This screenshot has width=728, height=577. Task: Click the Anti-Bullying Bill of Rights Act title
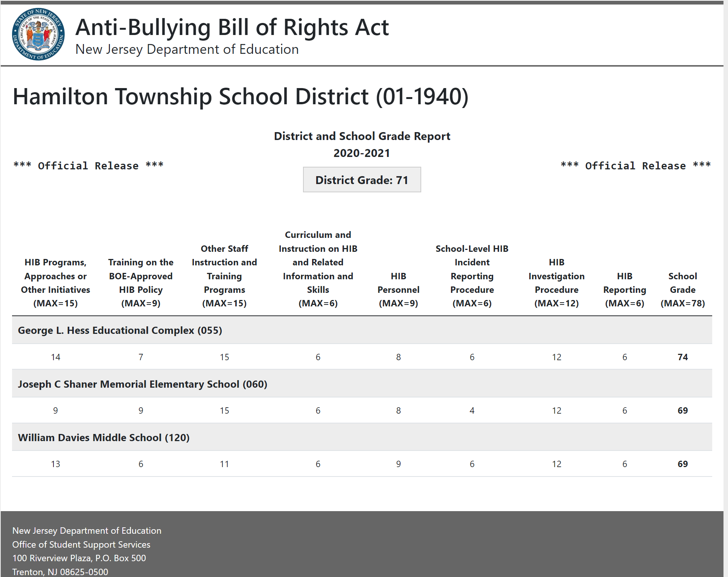[x=232, y=27]
